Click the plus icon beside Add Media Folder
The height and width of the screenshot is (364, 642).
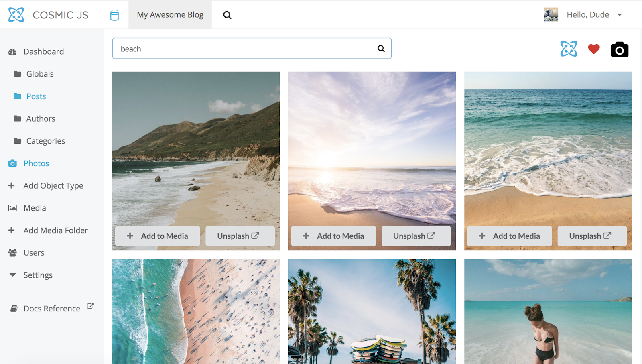tap(12, 230)
